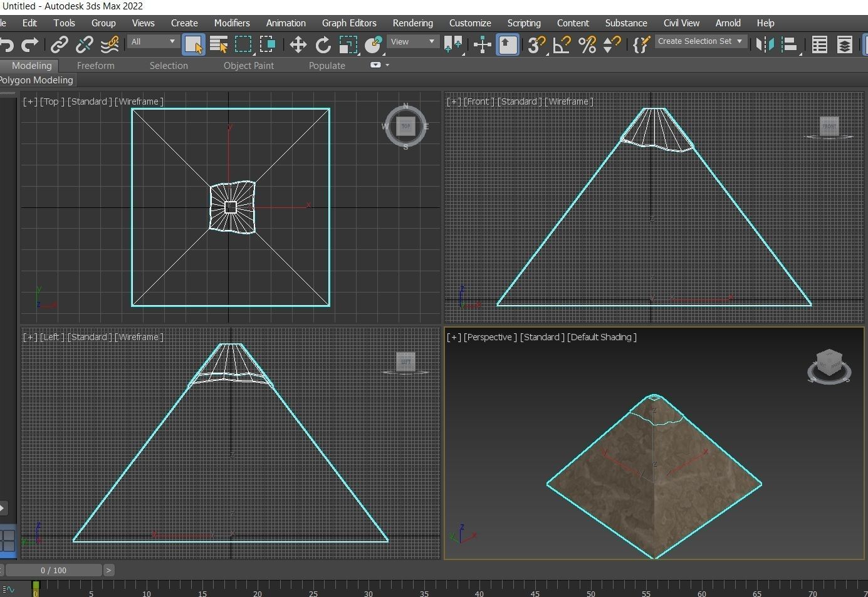Screen dimensions: 868x597
Task: Open the All selection filter dropdown
Action: (x=153, y=42)
